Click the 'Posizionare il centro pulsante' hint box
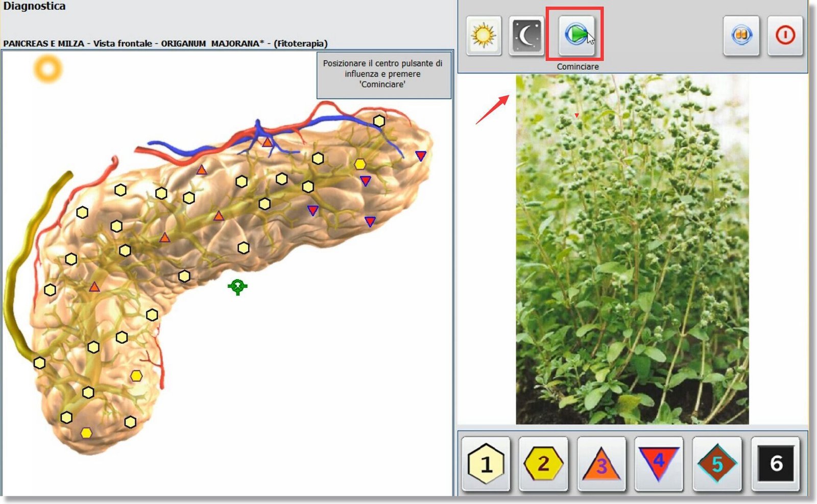The image size is (817, 504). tap(383, 75)
